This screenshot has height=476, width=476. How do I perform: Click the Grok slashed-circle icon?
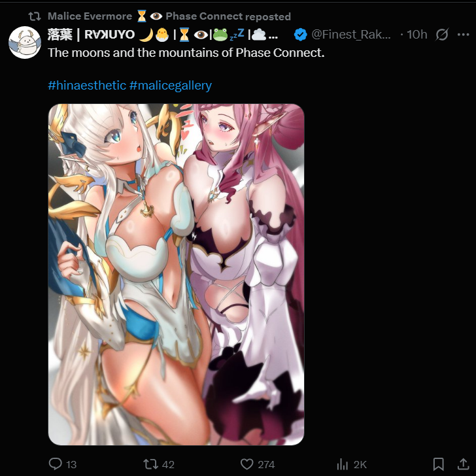(x=442, y=35)
